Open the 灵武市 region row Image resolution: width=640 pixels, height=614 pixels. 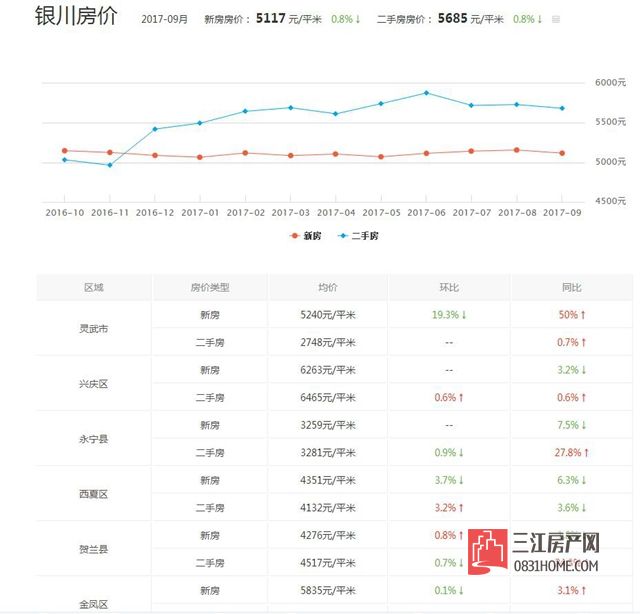(x=93, y=329)
